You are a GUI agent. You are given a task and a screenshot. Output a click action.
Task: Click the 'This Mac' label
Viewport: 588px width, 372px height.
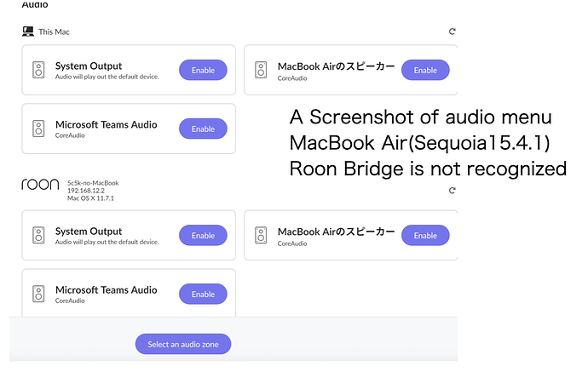point(54,31)
